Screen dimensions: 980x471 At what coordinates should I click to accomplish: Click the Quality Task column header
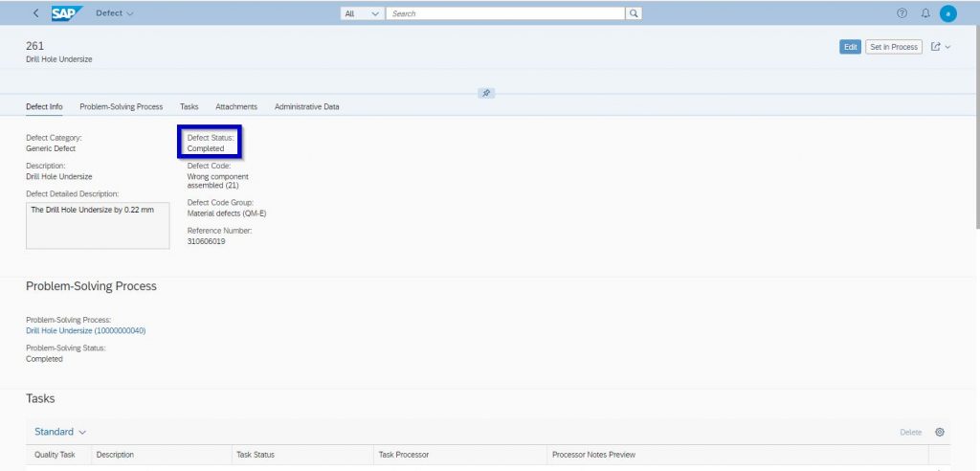[58, 455]
